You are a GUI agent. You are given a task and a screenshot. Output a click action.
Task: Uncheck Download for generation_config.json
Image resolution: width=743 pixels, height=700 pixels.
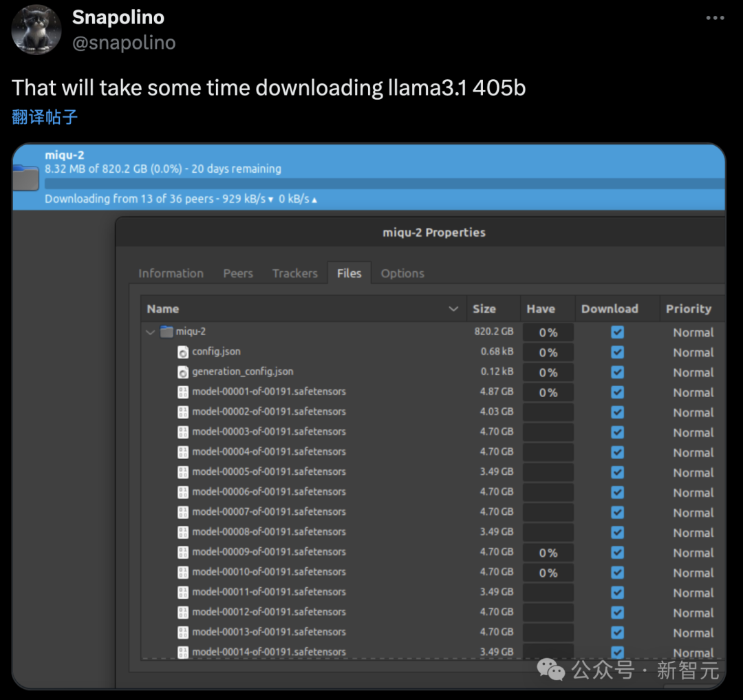pyautogui.click(x=617, y=372)
